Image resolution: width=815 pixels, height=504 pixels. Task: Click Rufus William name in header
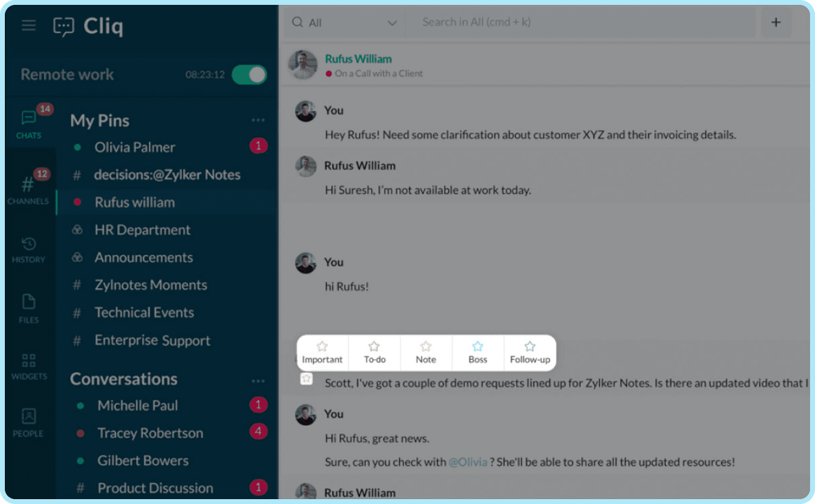tap(358, 59)
